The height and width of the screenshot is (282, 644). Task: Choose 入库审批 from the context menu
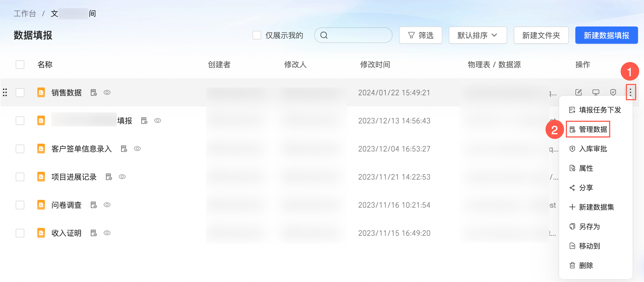(x=596, y=149)
